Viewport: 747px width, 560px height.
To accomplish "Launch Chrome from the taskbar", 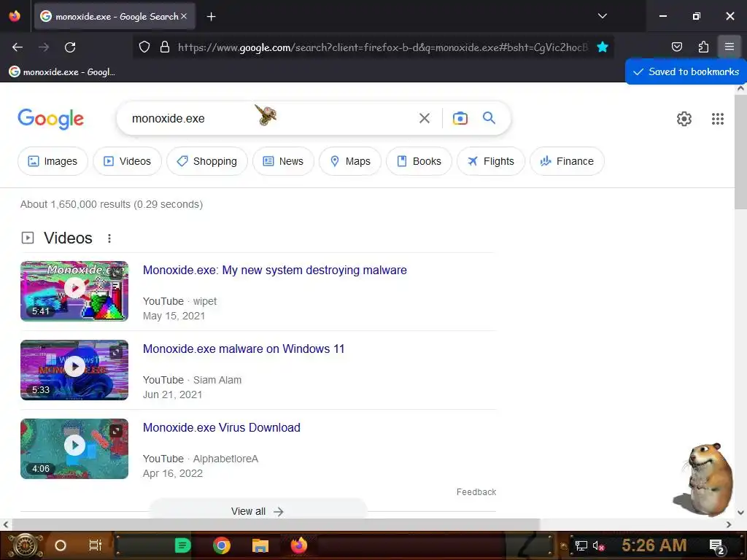I will (x=222, y=545).
